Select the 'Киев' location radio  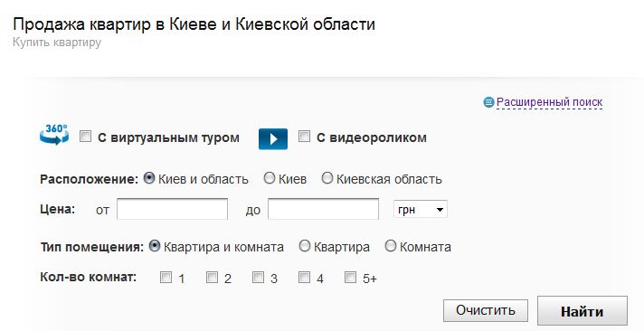(x=270, y=178)
